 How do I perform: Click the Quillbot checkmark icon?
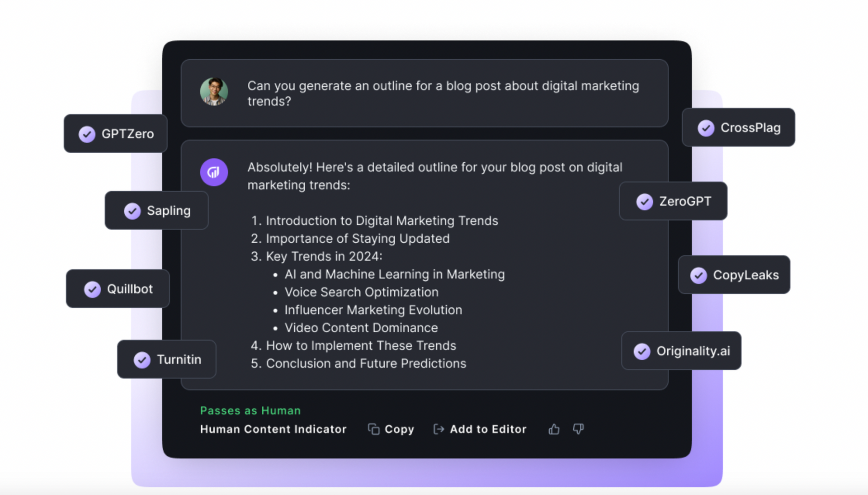coord(92,289)
